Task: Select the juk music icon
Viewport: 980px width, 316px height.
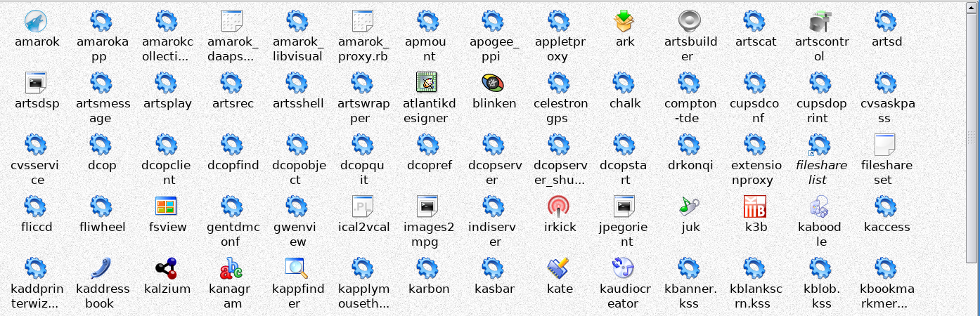Action: pos(690,206)
